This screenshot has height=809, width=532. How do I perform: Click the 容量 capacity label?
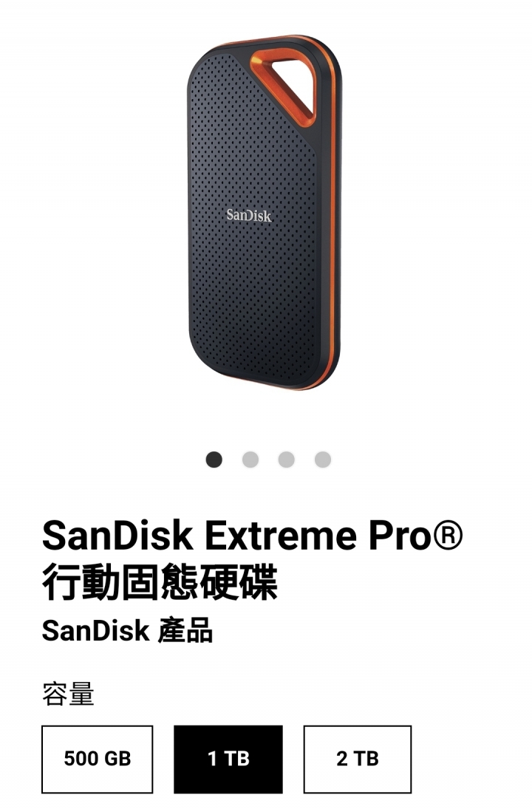68,693
